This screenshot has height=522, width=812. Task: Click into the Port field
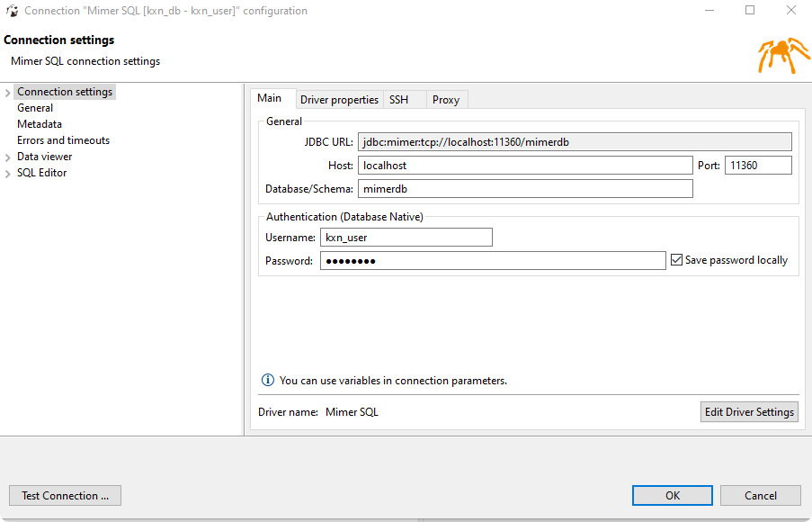click(x=758, y=166)
